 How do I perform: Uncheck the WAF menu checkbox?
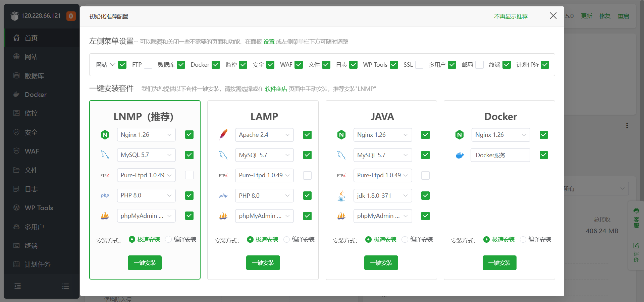[x=299, y=65]
